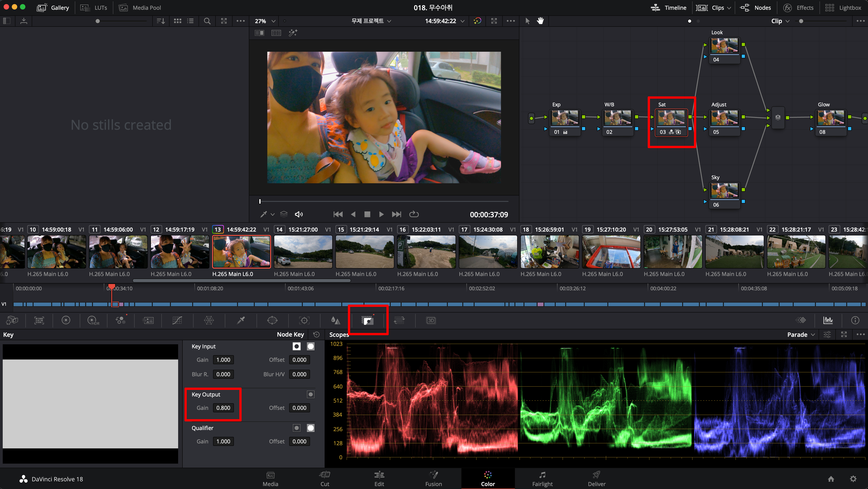The height and width of the screenshot is (489, 868).
Task: Switch to the Fairlight page
Action: point(542,479)
